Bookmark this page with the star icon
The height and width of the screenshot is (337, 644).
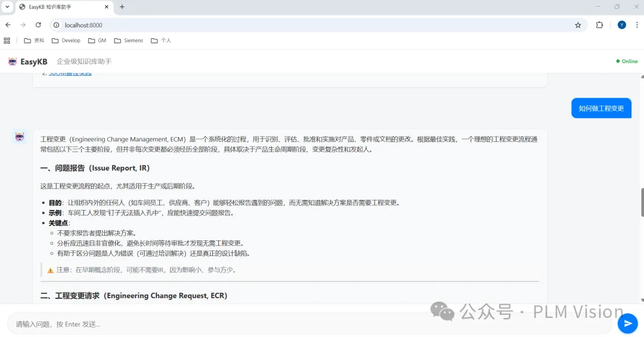point(578,25)
